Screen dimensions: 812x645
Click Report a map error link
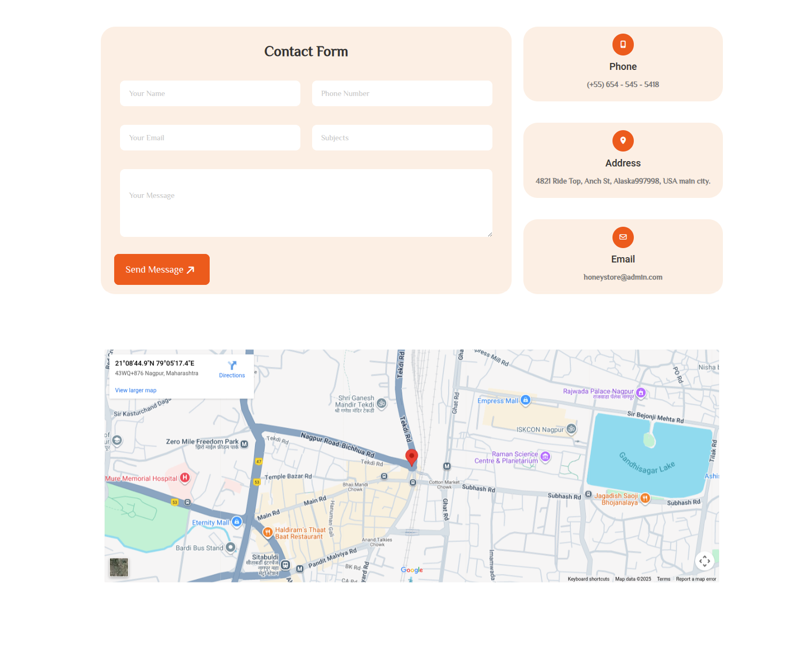[x=696, y=579]
